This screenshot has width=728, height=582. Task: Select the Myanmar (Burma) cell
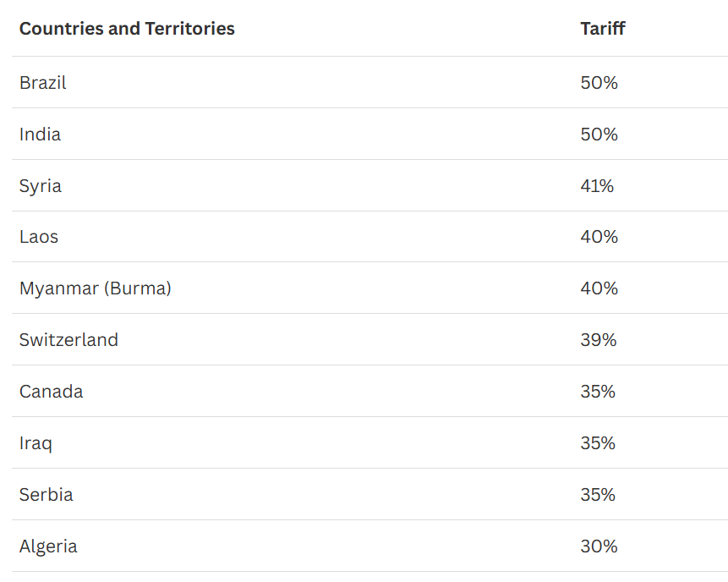[96, 288]
